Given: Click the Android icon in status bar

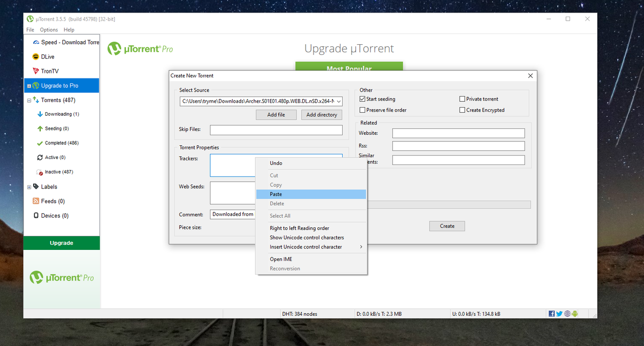Looking at the screenshot, I should (575, 314).
